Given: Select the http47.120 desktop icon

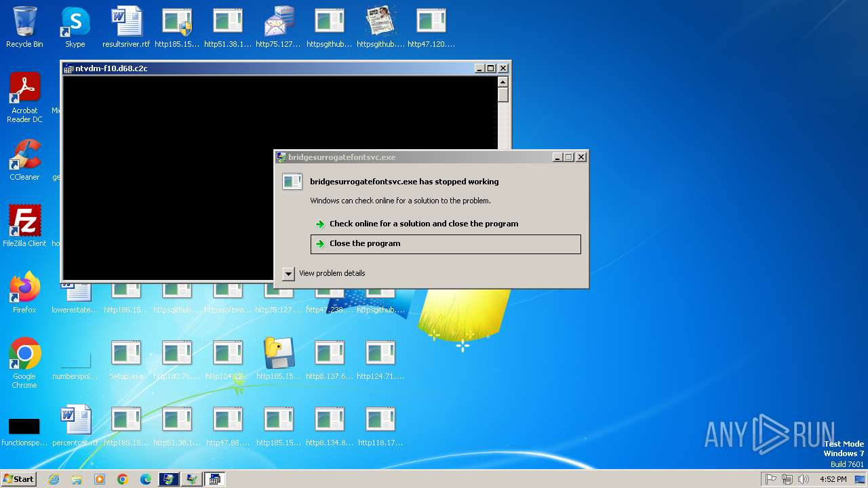Looking at the screenshot, I should tap(431, 27).
